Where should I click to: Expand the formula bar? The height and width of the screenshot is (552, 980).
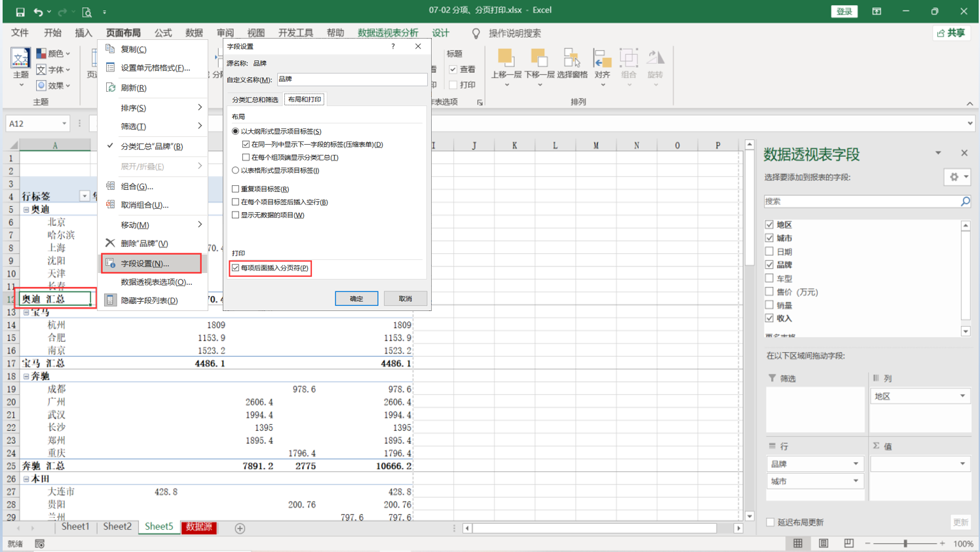(x=970, y=124)
